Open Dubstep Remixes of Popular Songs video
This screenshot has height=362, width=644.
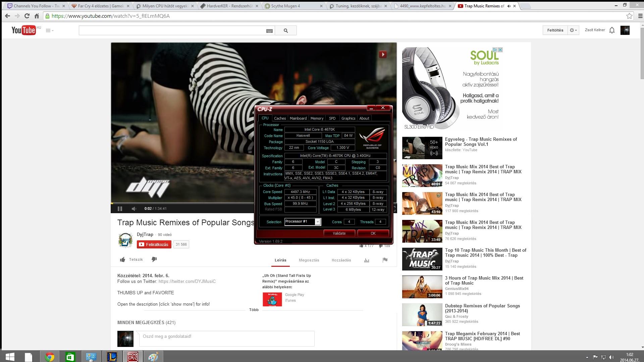[482, 308]
